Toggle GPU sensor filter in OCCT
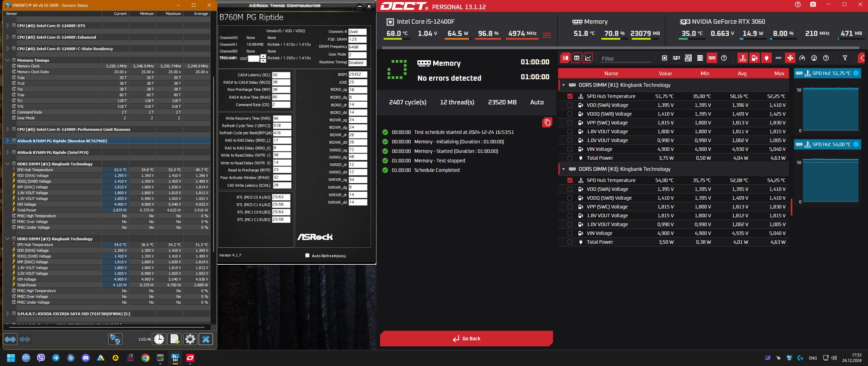Image resolution: width=868 pixels, height=366 pixels. (676, 58)
